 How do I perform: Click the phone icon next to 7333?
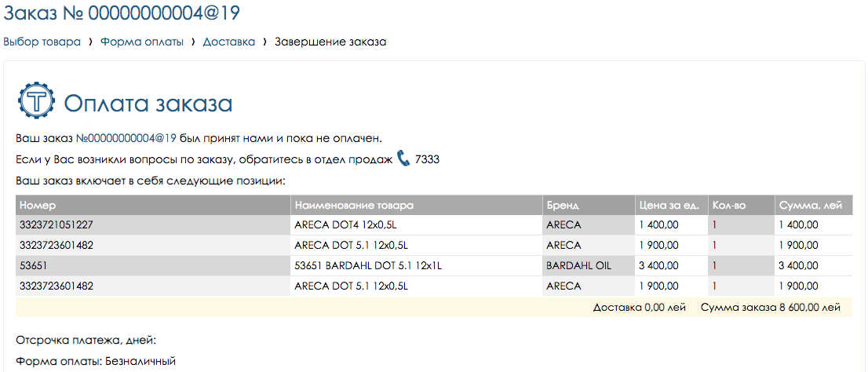(403, 159)
